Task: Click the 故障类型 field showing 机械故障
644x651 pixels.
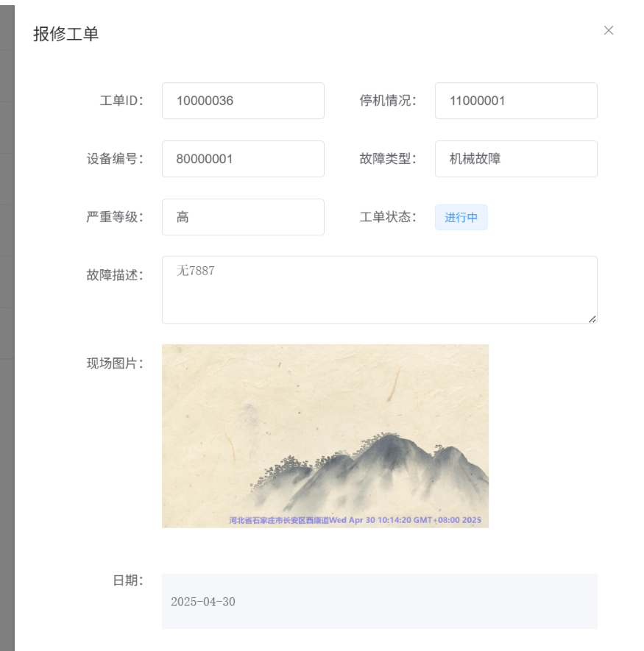Action: (x=516, y=159)
